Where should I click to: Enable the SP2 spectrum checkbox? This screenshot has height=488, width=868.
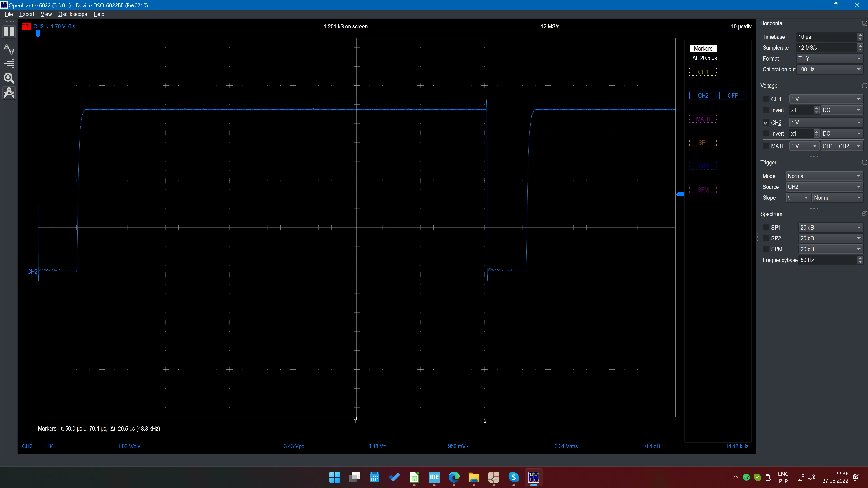click(766, 238)
